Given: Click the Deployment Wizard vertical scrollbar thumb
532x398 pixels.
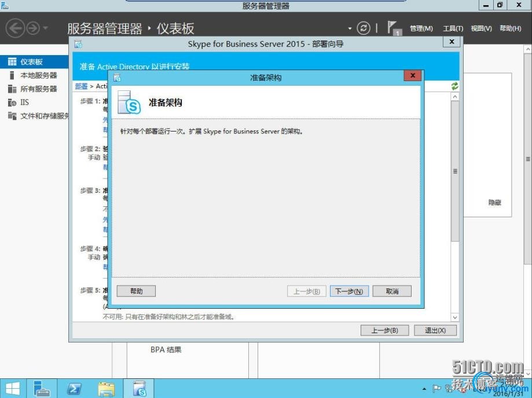Looking at the screenshot, I should [455, 171].
